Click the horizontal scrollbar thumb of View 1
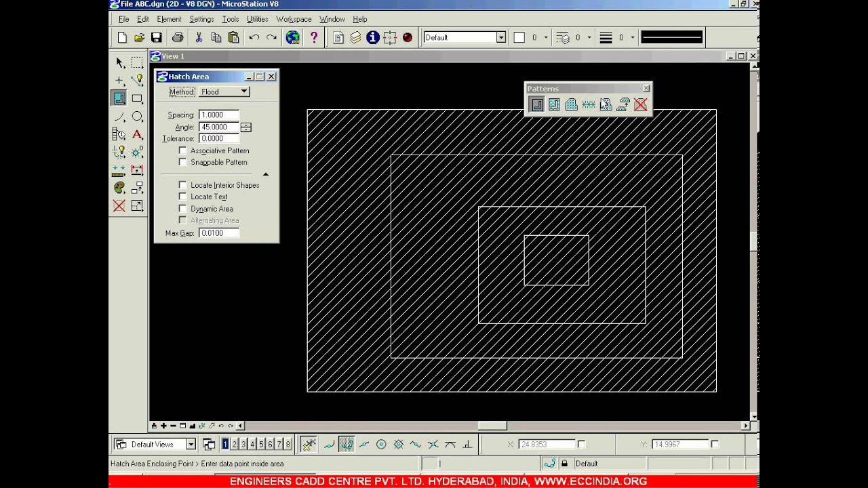Screen dimensions: 868x488 (x=492, y=426)
